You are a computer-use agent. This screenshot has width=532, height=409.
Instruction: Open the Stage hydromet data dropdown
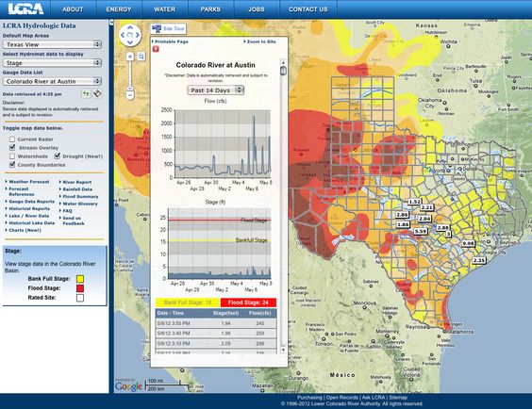(52, 63)
